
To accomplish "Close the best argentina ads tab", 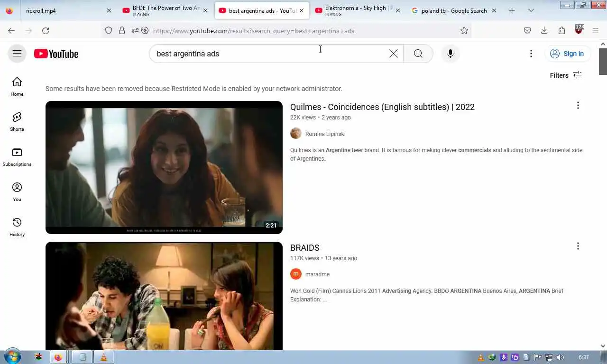I will [302, 10].
